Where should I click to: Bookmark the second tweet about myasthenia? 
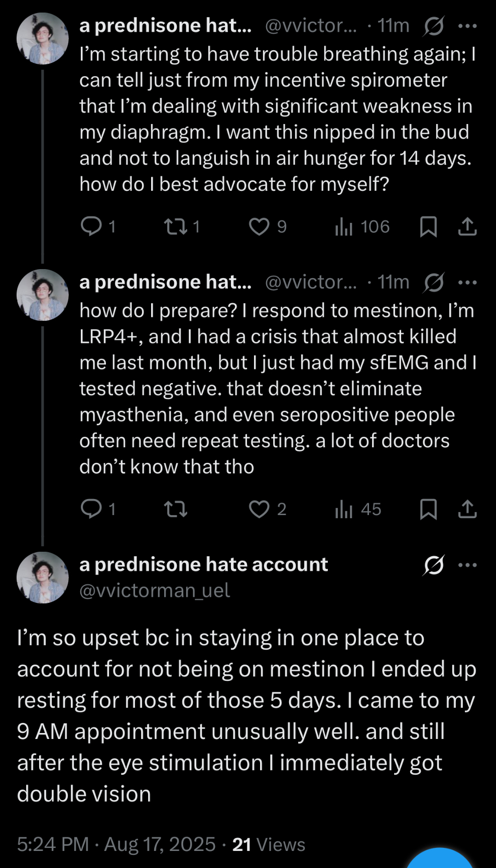pos(428,509)
